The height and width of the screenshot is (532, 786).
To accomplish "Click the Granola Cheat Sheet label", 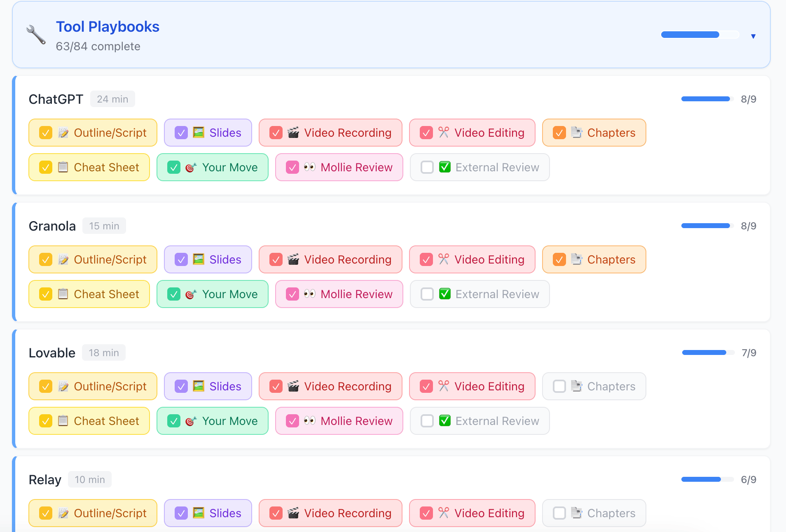I will [x=107, y=294].
